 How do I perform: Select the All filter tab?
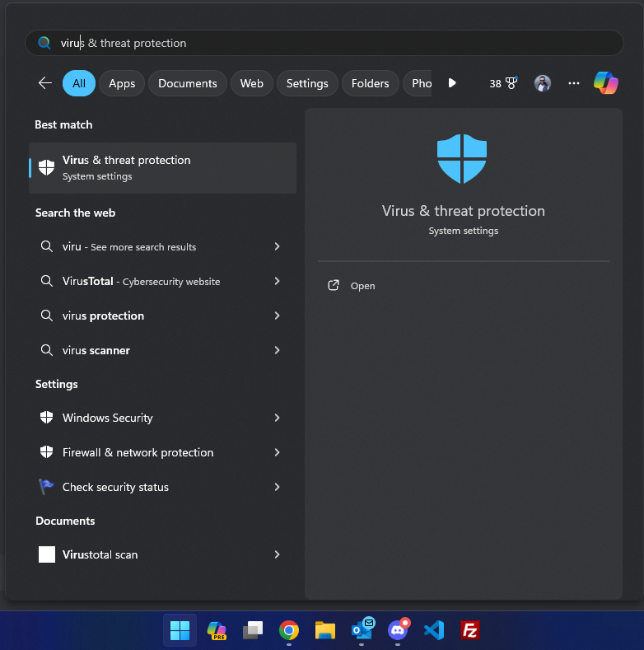(79, 83)
